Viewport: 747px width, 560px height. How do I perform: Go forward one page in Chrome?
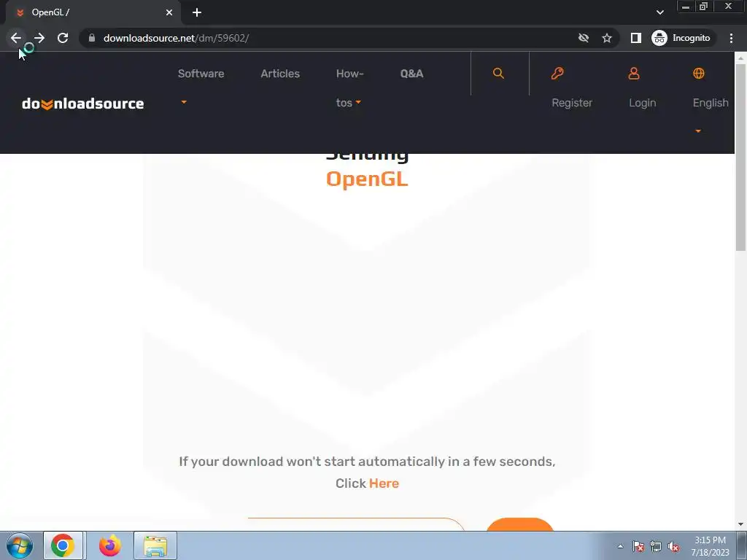pos(39,38)
